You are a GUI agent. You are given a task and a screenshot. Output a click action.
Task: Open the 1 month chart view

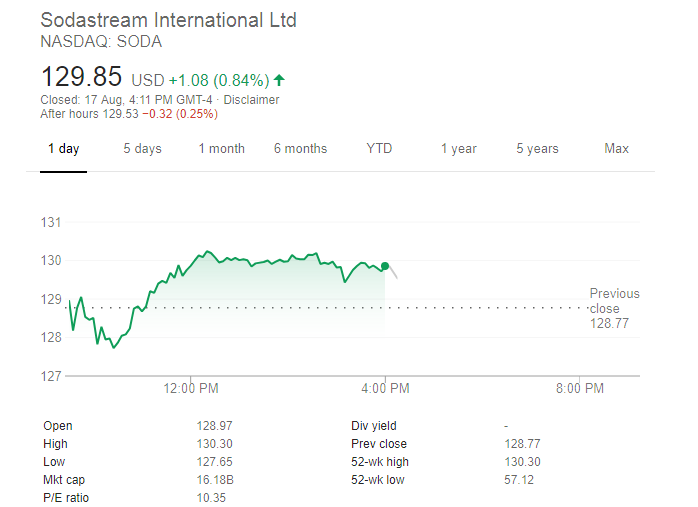221,149
